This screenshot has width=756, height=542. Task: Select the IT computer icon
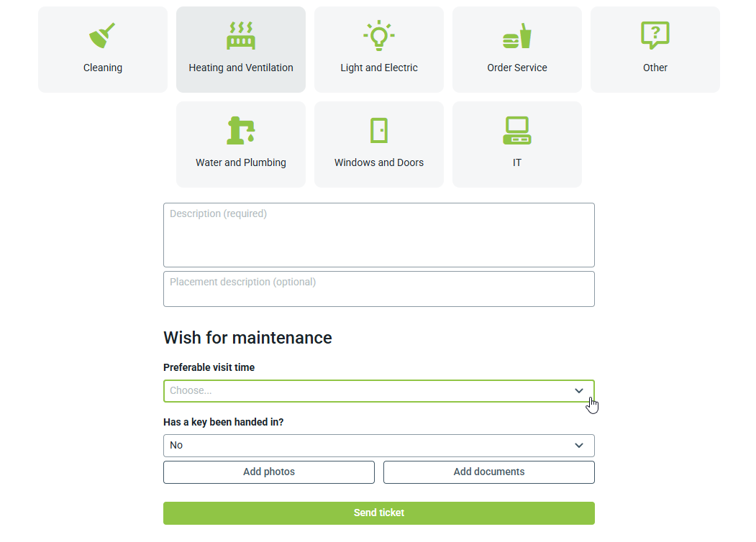pos(516,130)
